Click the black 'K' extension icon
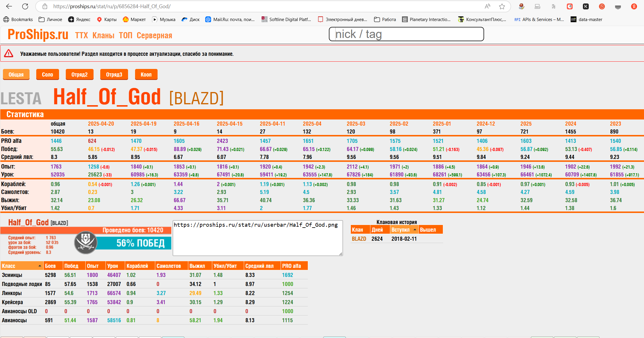Screen dimensions: 644x338 [586, 6]
